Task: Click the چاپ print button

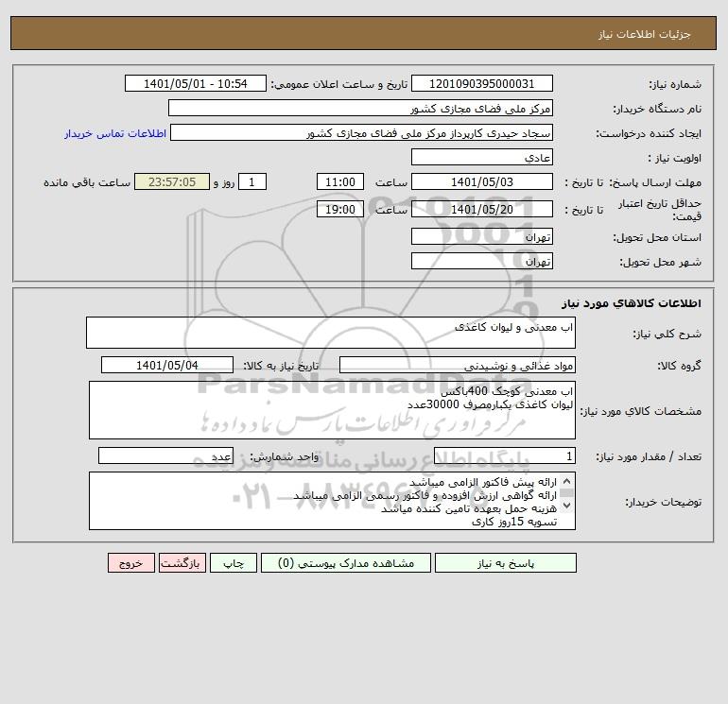Action: pos(234,562)
